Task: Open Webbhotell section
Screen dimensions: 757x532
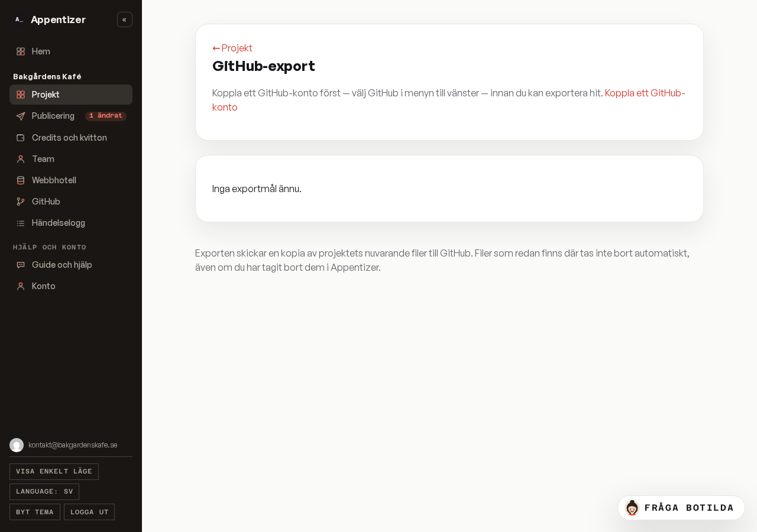Action: 71,180
